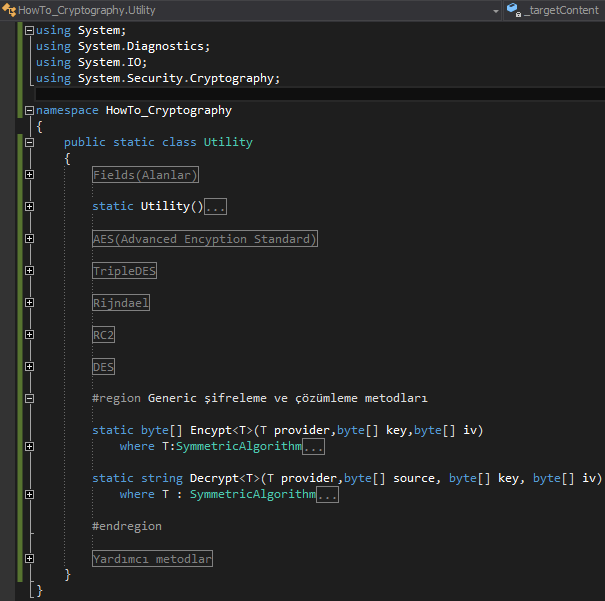This screenshot has height=601, width=605.
Task: Click the collapsed Yardımcı metodlar region box
Action: (152, 559)
